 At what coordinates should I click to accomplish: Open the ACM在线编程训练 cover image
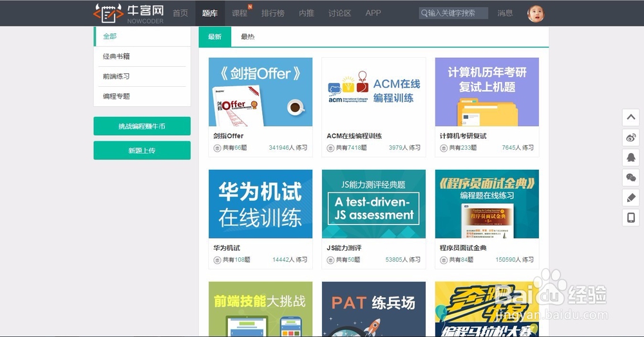(x=374, y=92)
